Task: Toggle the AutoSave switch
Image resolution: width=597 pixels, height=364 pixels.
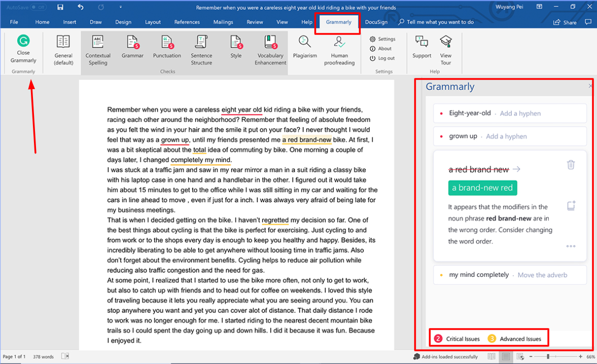Action: [39, 8]
